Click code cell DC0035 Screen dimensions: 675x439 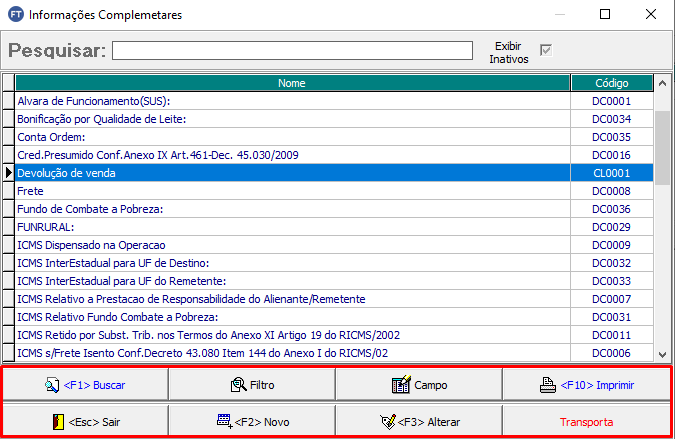click(612, 137)
